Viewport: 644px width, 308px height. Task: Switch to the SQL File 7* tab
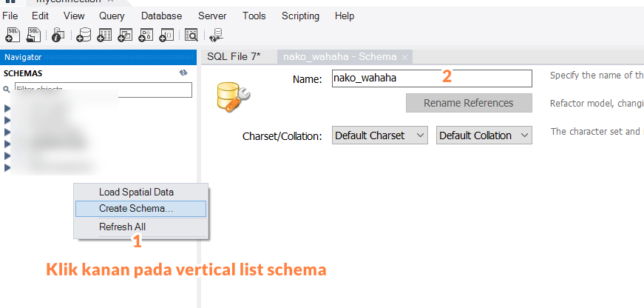pyautogui.click(x=234, y=56)
